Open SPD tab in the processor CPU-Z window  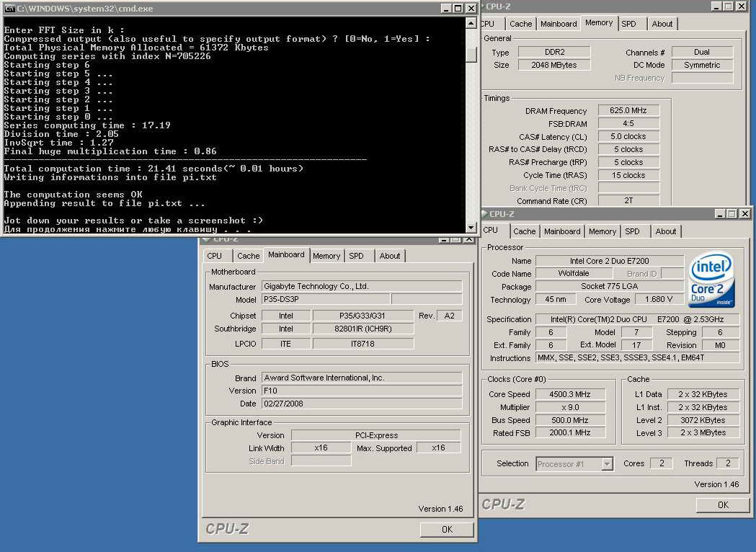(632, 231)
